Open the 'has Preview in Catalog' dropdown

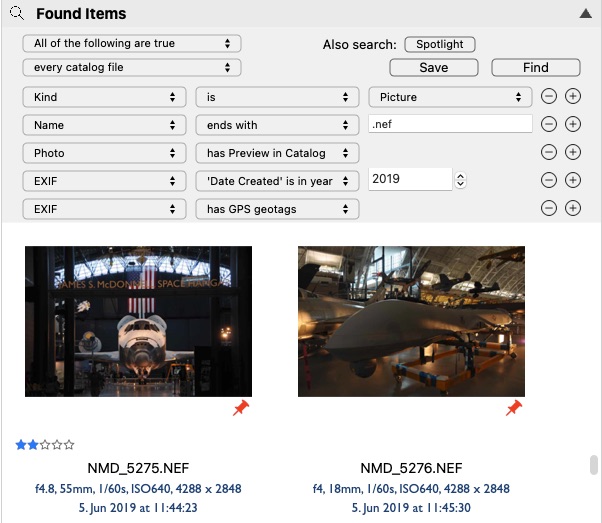pyautogui.click(x=277, y=153)
